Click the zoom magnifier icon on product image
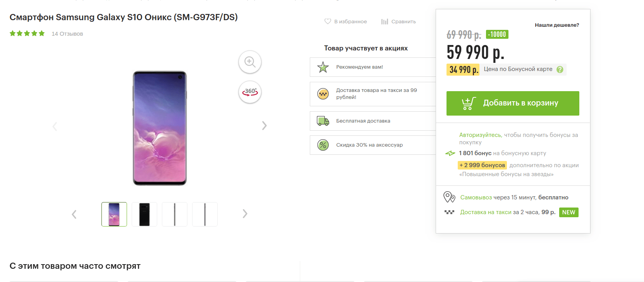Viewport: 644px width, 282px height. [x=250, y=62]
